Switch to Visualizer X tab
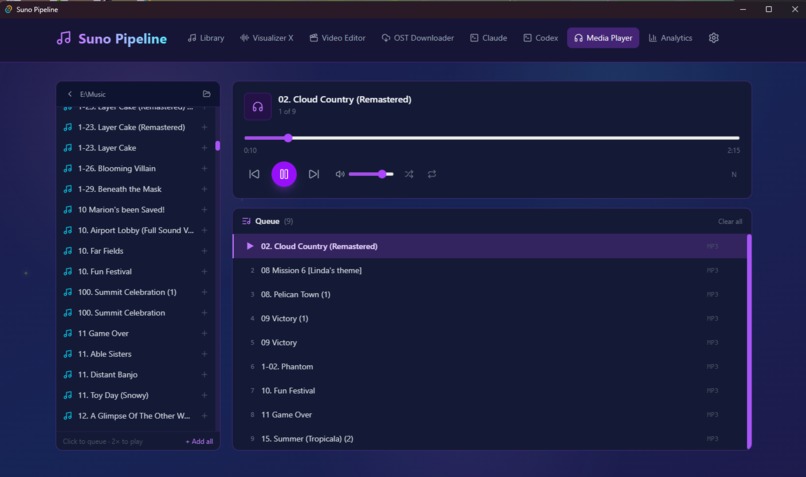Screen dimensions: 806x477 pyautogui.click(x=266, y=38)
